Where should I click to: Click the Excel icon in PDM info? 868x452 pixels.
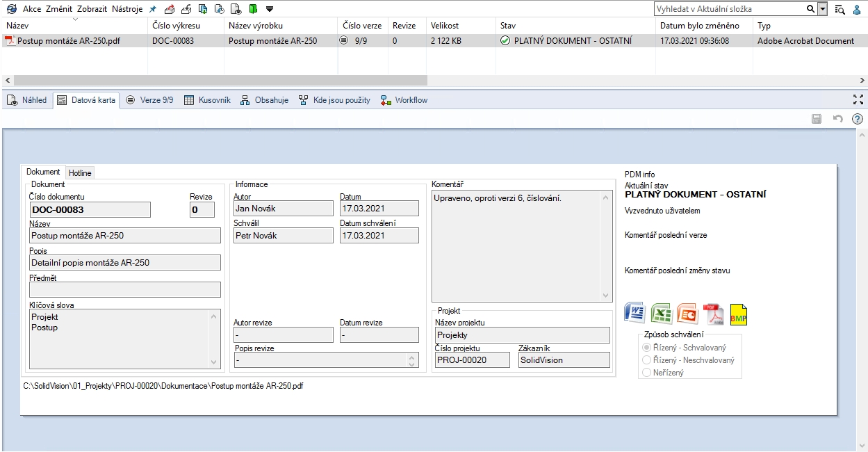[x=662, y=314]
